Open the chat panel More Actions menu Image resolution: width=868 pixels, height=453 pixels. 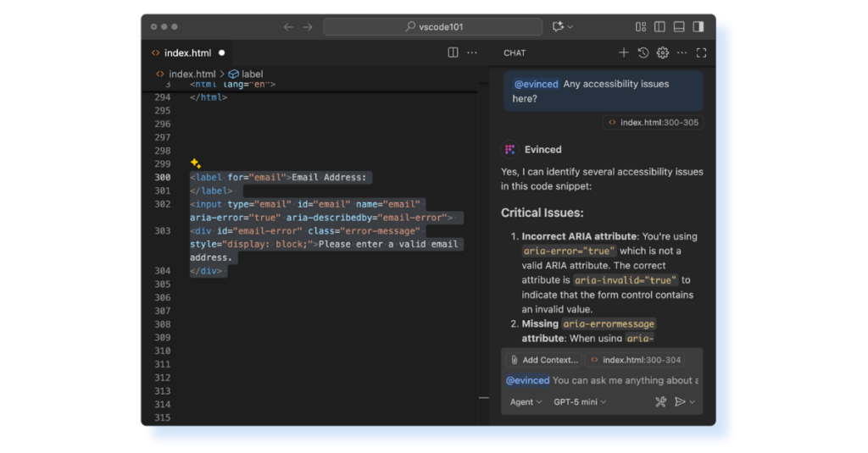(x=682, y=52)
